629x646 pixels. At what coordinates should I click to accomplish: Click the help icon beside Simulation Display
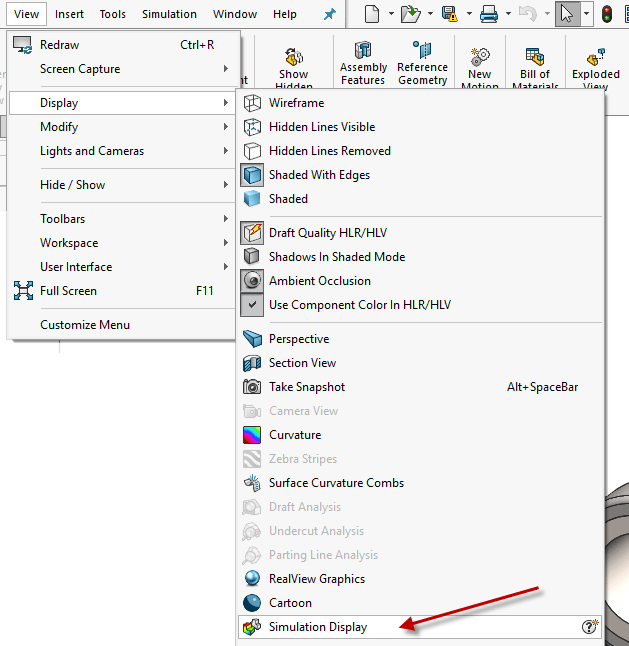(590, 627)
